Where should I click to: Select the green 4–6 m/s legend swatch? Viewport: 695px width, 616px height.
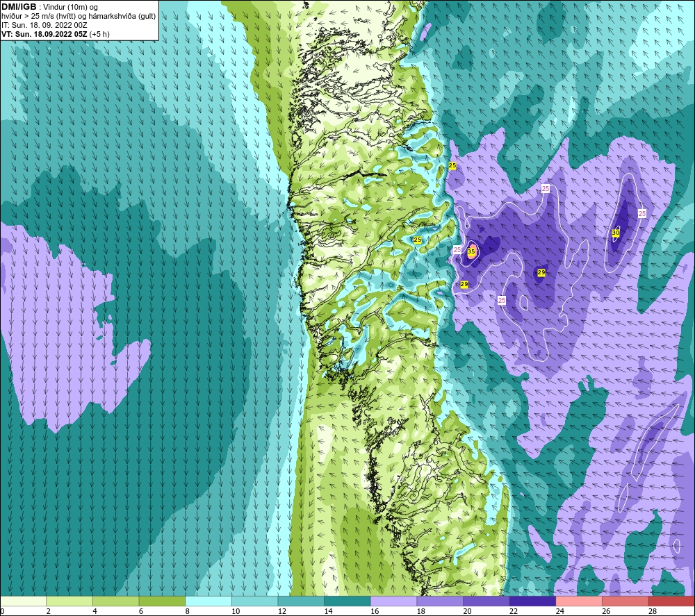coord(115,601)
